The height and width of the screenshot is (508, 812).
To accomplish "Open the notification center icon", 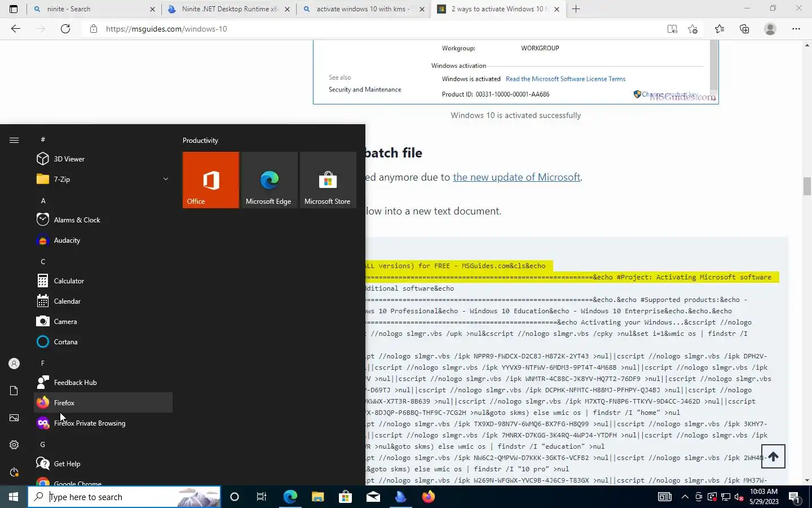I will click(794, 497).
